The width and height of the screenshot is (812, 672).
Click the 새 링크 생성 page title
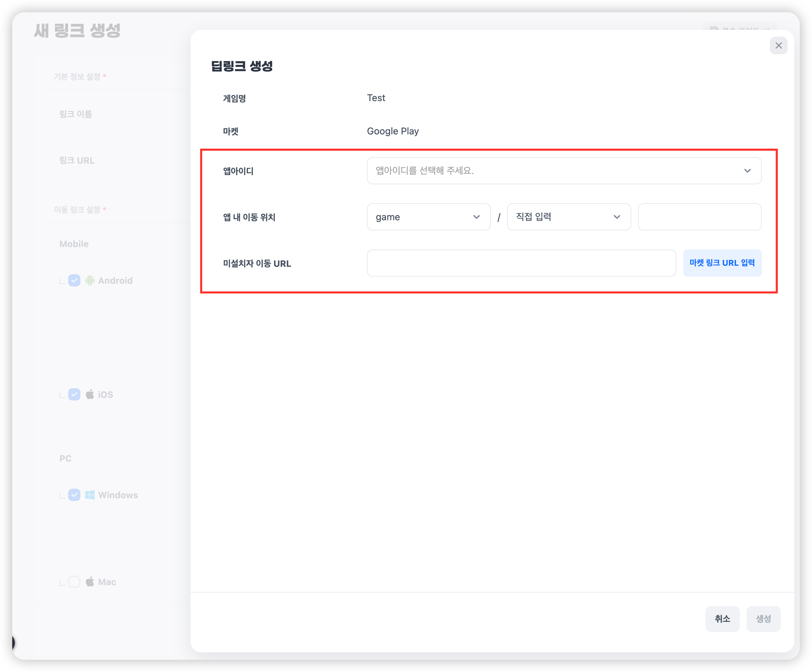tap(77, 31)
